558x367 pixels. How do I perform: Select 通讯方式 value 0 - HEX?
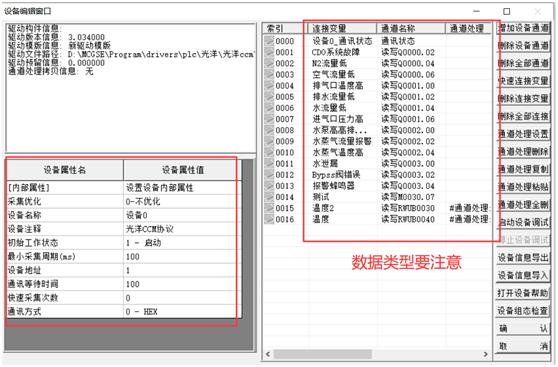click(182, 312)
